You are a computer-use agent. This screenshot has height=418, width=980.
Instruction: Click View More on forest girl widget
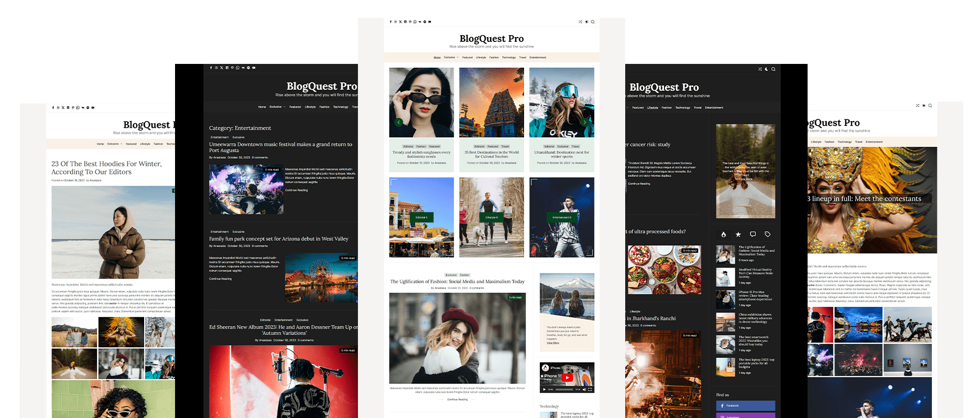[746, 179]
